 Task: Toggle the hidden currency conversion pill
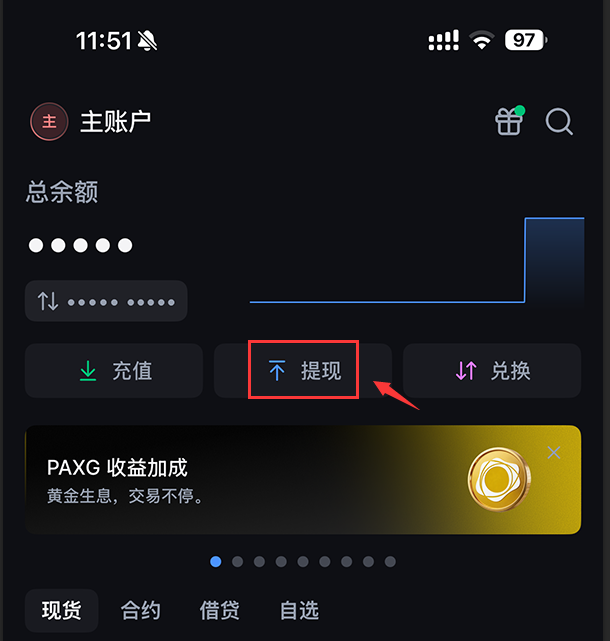(106, 301)
